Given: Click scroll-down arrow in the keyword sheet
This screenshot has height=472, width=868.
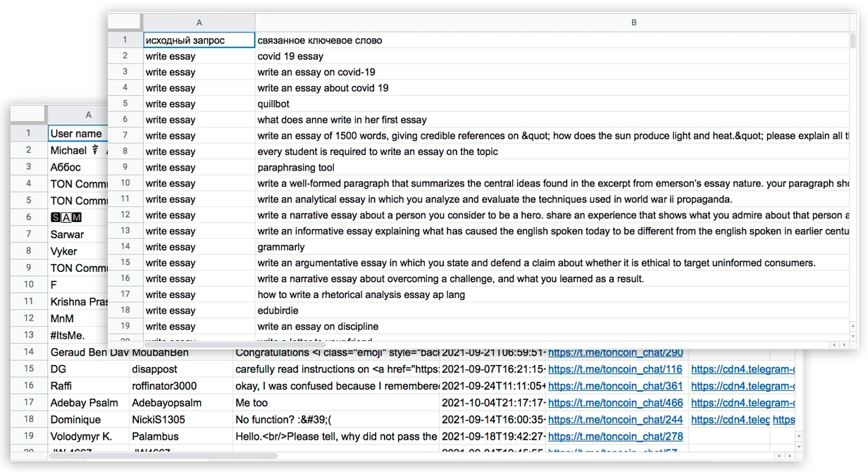Looking at the screenshot, I should (853, 335).
